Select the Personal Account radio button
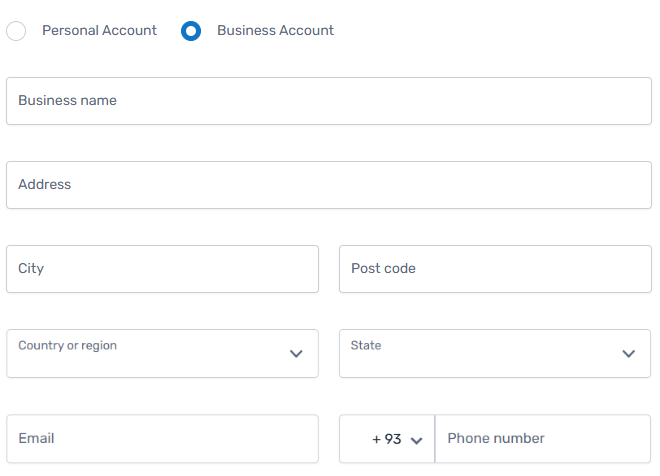660x476 pixels. [x=16, y=31]
